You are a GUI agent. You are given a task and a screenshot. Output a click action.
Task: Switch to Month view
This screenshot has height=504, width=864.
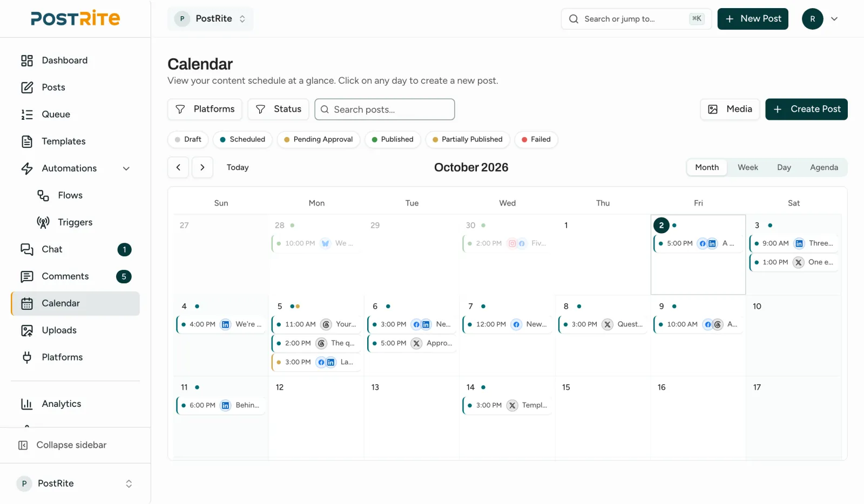click(x=707, y=167)
